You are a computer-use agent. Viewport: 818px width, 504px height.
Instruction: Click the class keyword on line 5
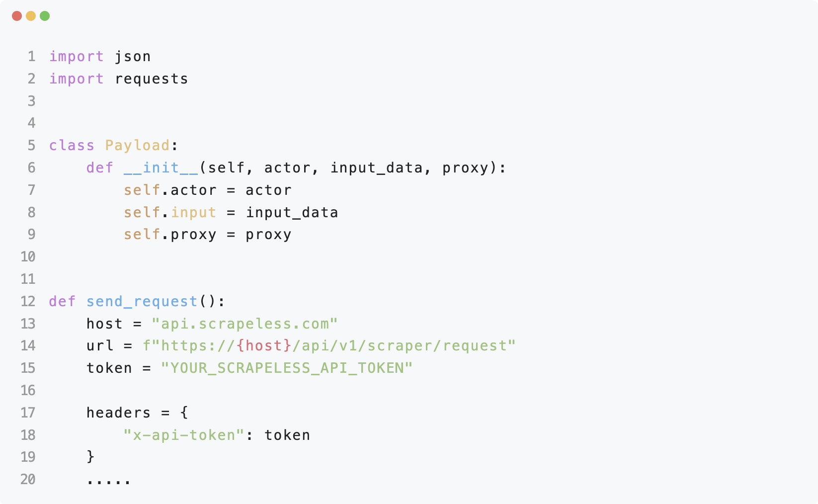click(72, 146)
